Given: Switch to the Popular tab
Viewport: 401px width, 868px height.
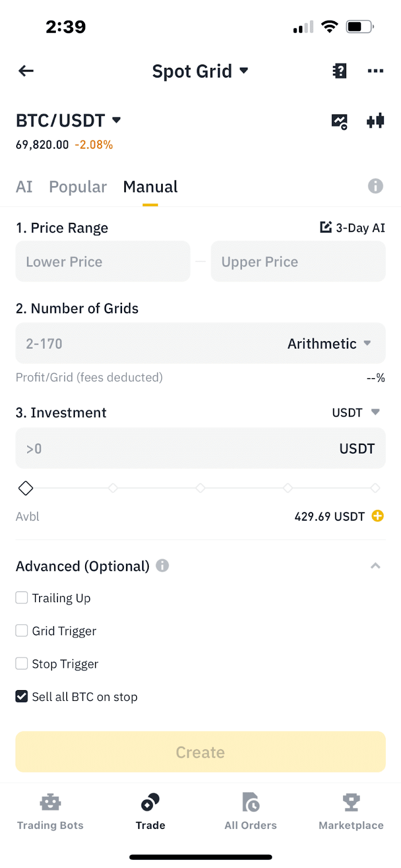Looking at the screenshot, I should 78,187.
